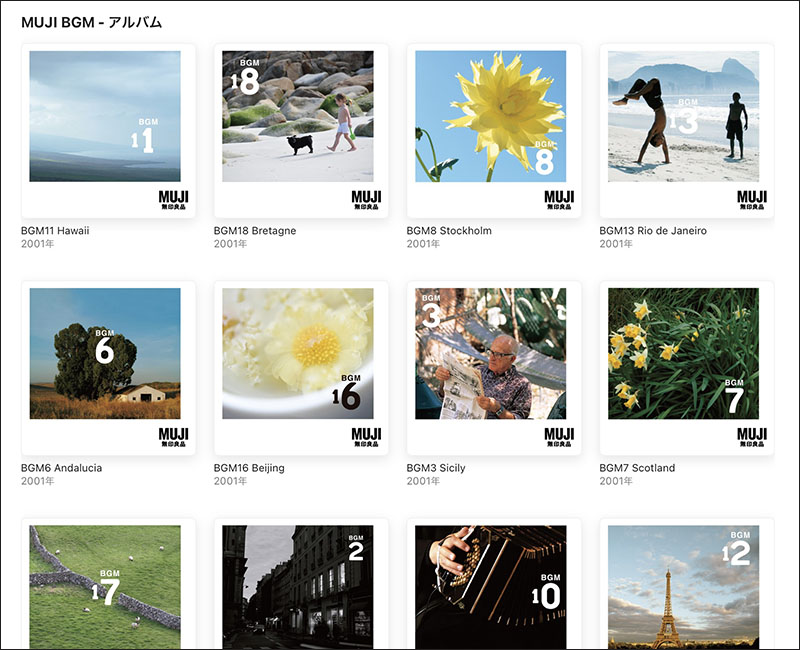Viewport: 800px width, 650px height.
Task: Open the BGM11 Hawaii album cover
Action: (108, 131)
